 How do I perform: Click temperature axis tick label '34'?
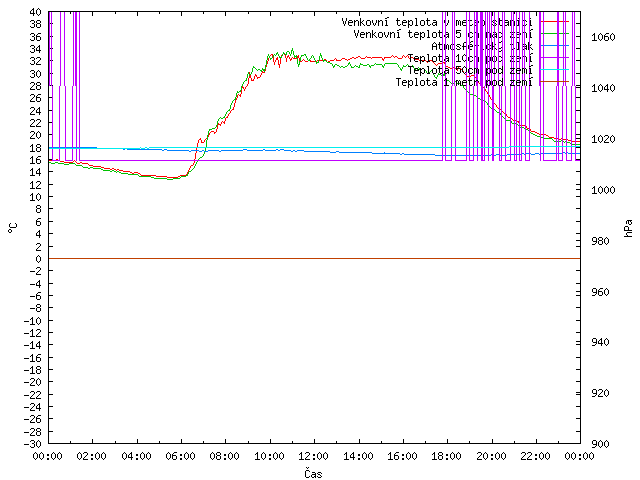36,49
